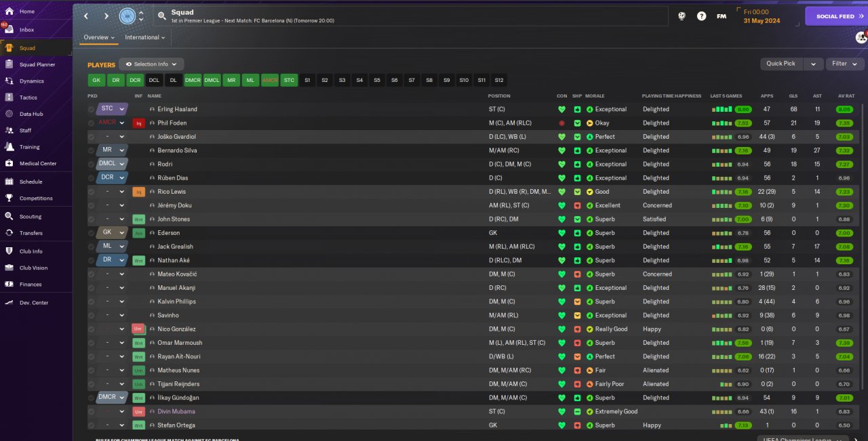Open Divin Mubama's player name link
This screenshot has width=868, height=441.
[176, 411]
